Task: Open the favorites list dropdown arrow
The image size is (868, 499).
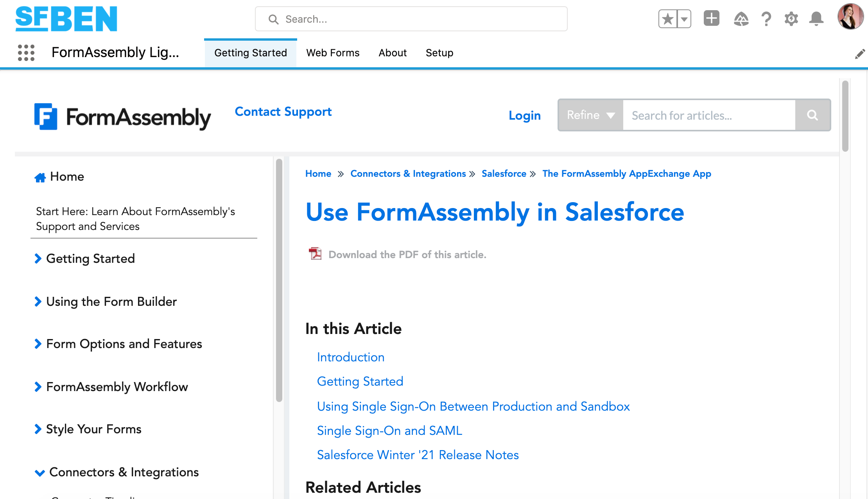Action: (684, 19)
